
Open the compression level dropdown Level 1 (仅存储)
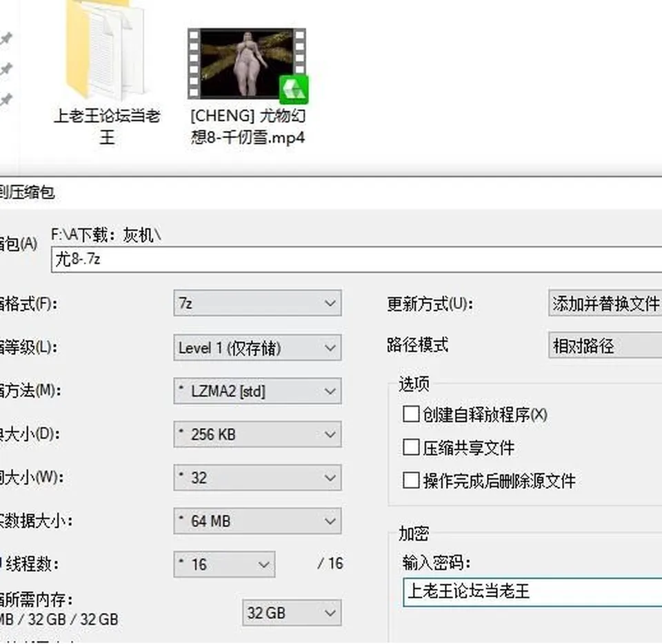click(257, 348)
